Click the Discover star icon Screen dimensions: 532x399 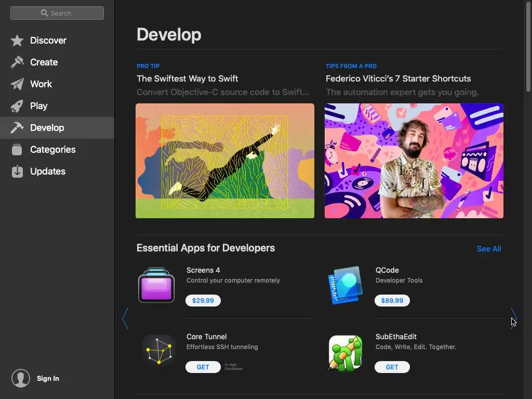17,41
